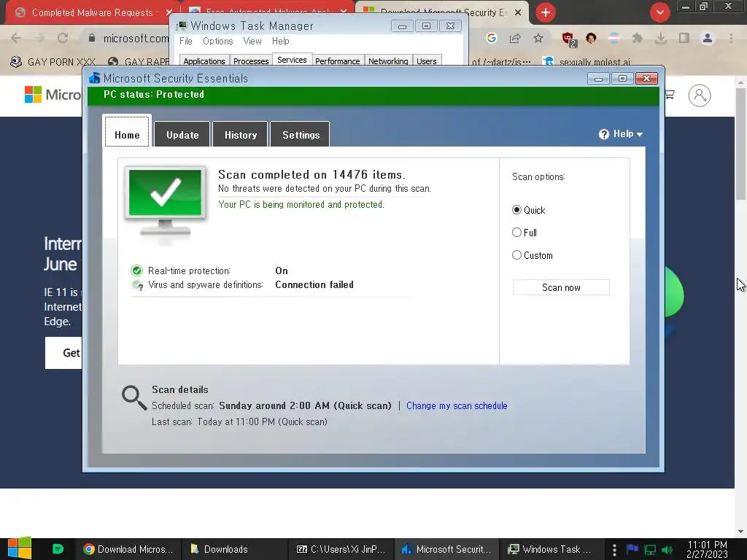Open Task Manager Help menu
This screenshot has width=747, height=560.
pos(281,42)
